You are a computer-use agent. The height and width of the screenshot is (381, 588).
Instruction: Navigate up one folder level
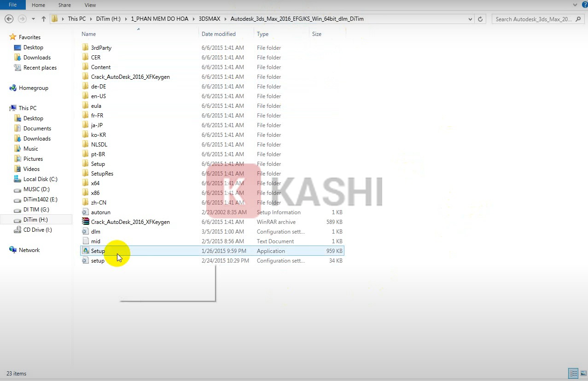43,18
